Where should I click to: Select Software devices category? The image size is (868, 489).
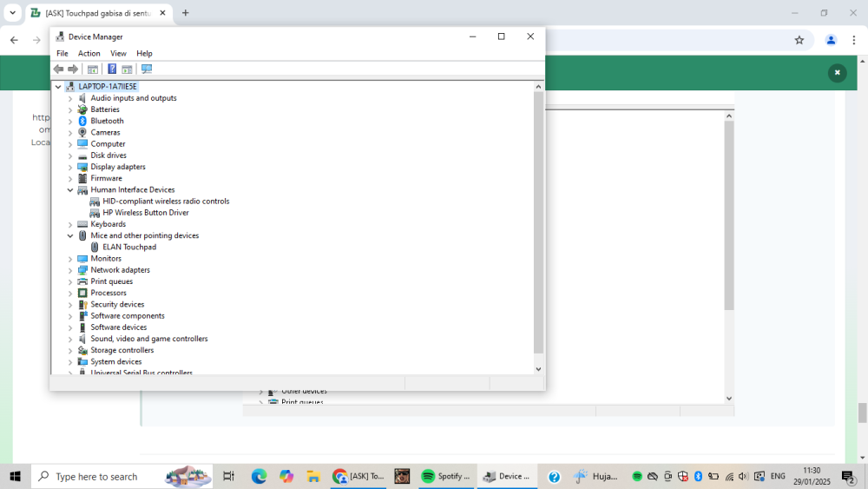(x=118, y=327)
